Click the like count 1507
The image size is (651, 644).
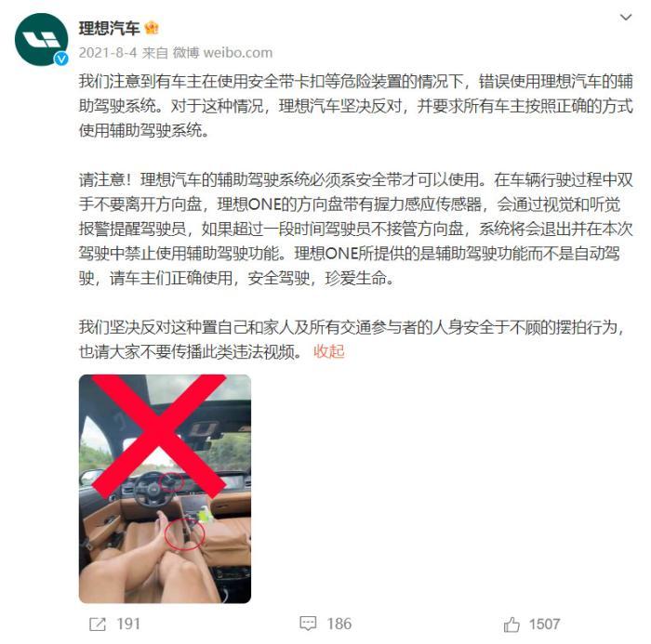[544, 624]
